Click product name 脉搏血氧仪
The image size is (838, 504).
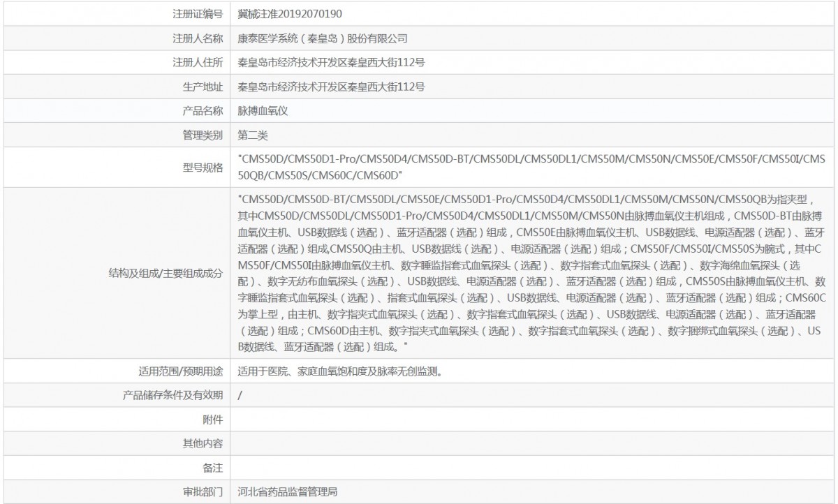click(x=263, y=111)
